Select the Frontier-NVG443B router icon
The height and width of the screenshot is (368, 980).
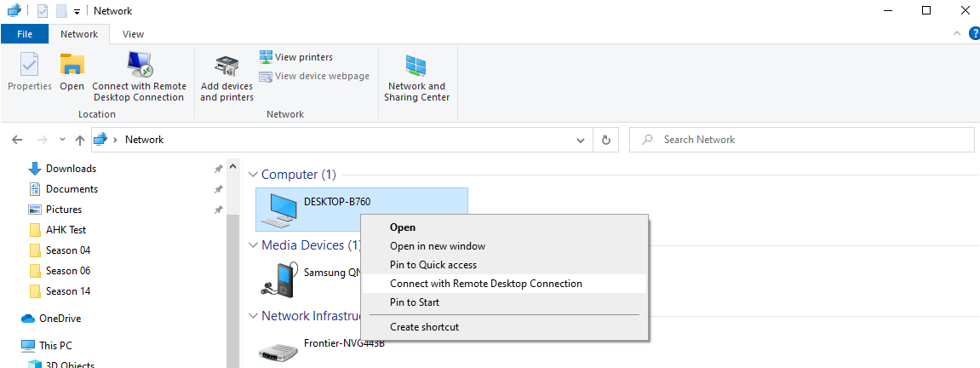[278, 353]
